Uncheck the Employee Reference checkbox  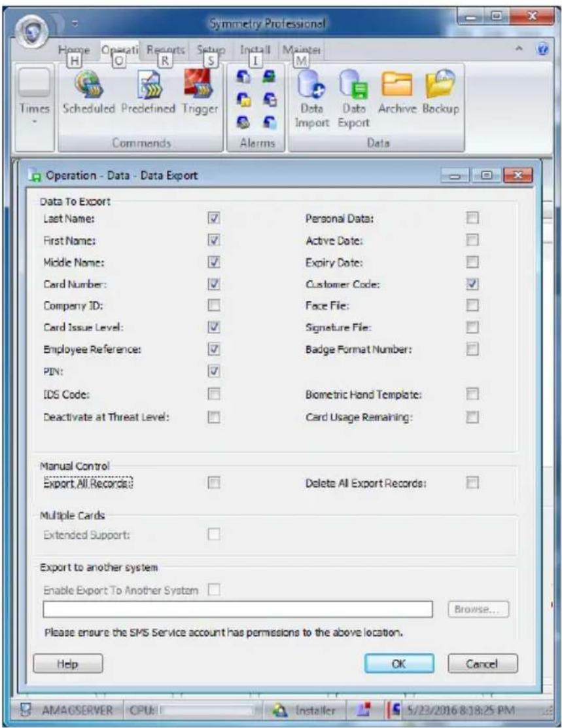tap(213, 349)
